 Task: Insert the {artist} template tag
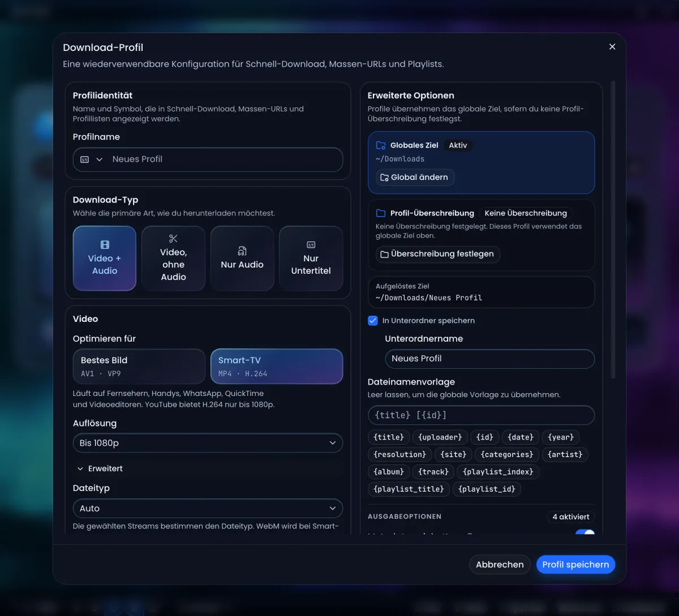(565, 454)
